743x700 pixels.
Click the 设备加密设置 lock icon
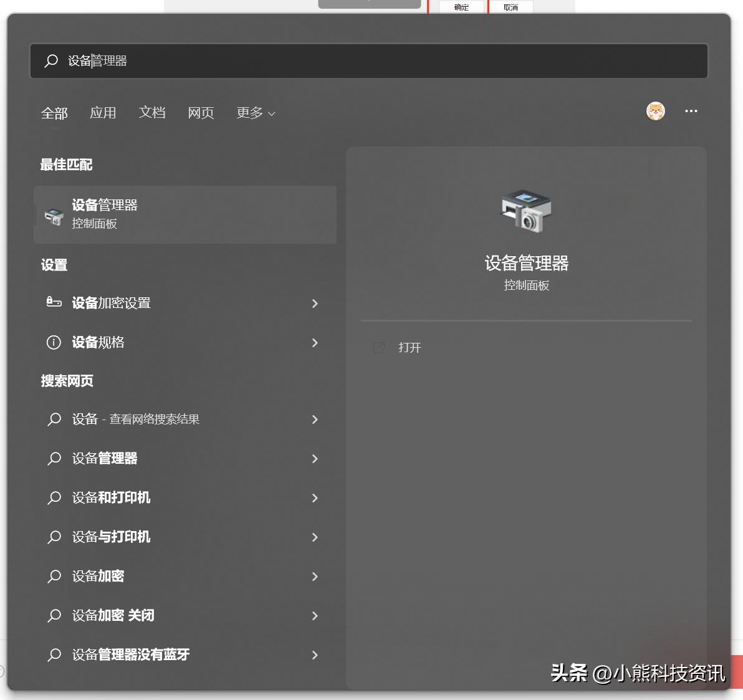(54, 304)
